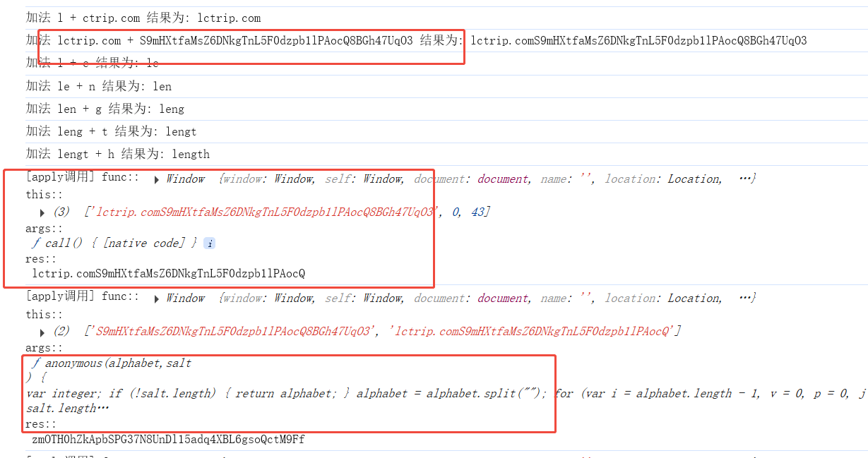Select the log line '加法 len + g 结果为: leng'
Screen dimensions: 868x458
point(105,109)
